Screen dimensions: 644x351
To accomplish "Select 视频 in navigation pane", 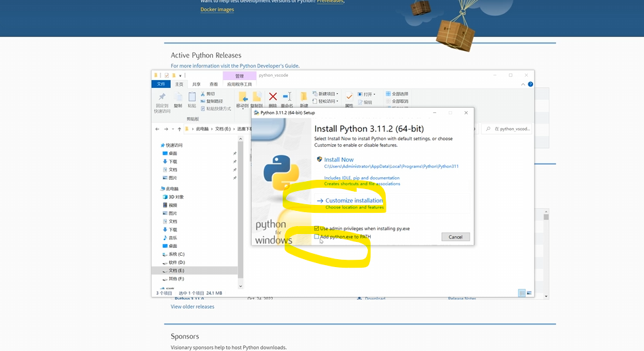I will tap(173, 205).
